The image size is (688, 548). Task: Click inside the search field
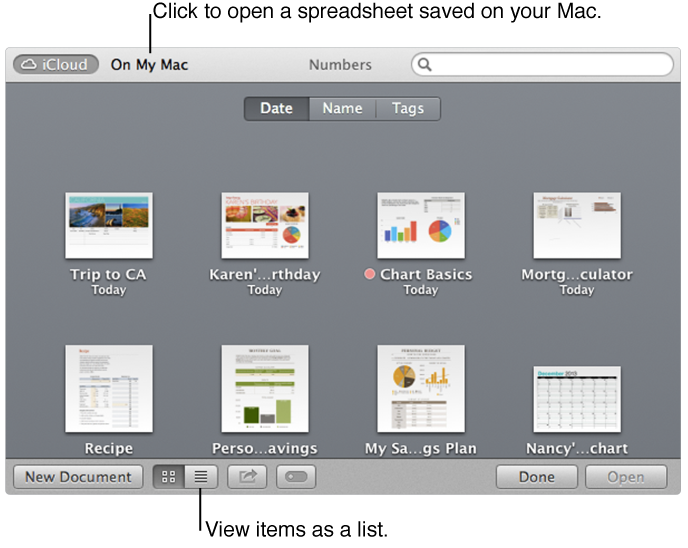pos(550,65)
